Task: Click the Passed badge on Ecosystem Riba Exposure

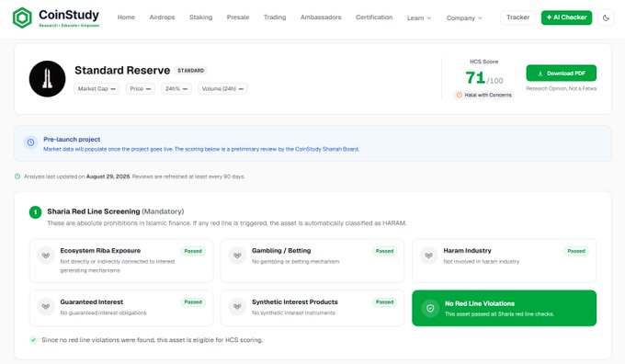Action: coord(193,251)
